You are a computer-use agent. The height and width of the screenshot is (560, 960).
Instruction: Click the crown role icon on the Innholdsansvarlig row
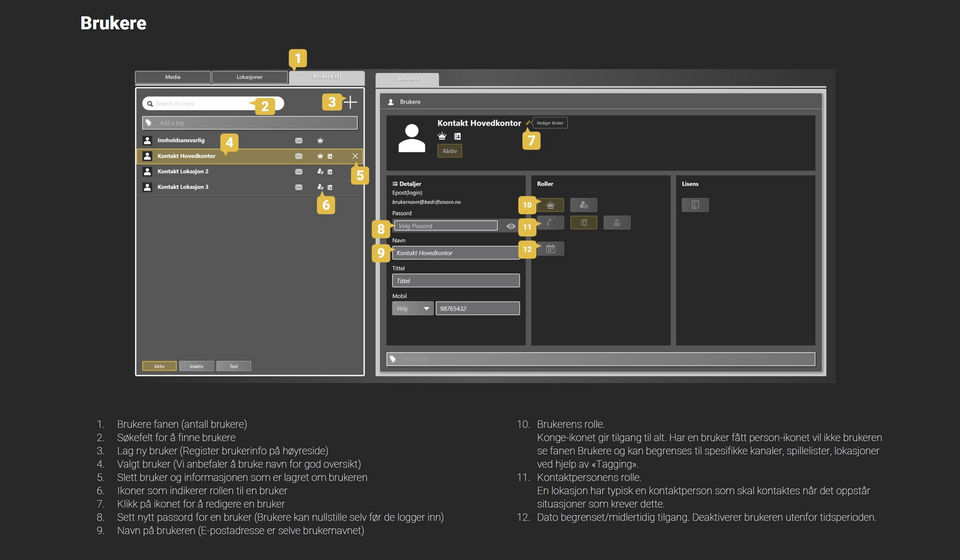click(x=320, y=141)
